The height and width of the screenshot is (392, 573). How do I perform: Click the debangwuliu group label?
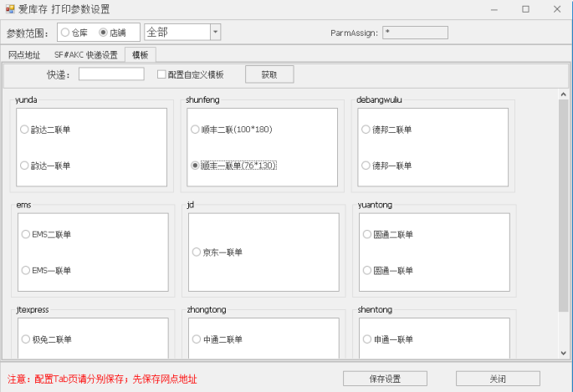tap(379, 99)
